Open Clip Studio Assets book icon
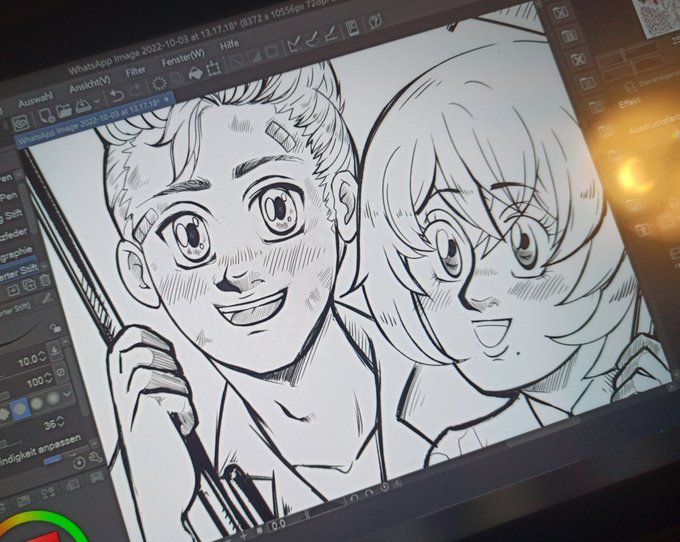The height and width of the screenshot is (542, 680). tap(353, 27)
